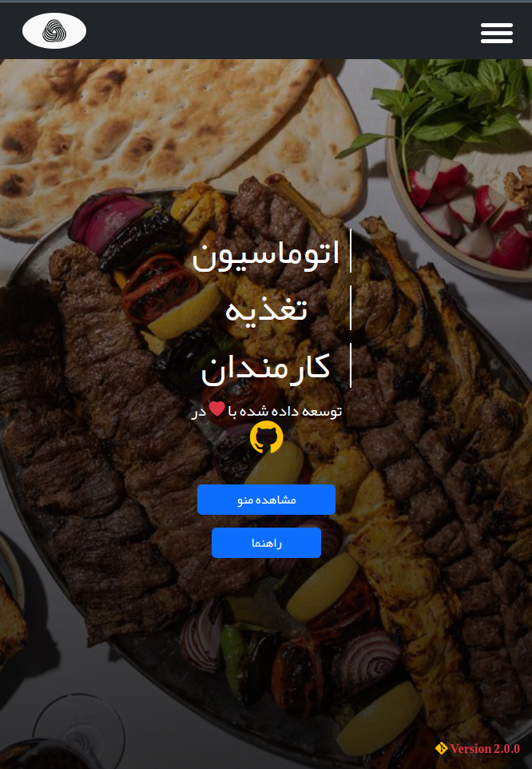Click the oval spiral logo in navbar
The width and height of the screenshot is (532, 769).
click(54, 31)
